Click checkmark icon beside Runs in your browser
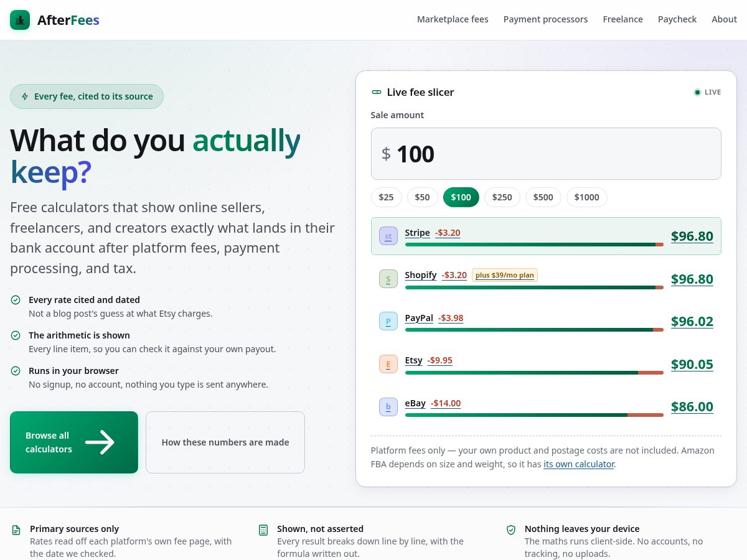Viewport: 747px width, 560px height. (x=16, y=371)
